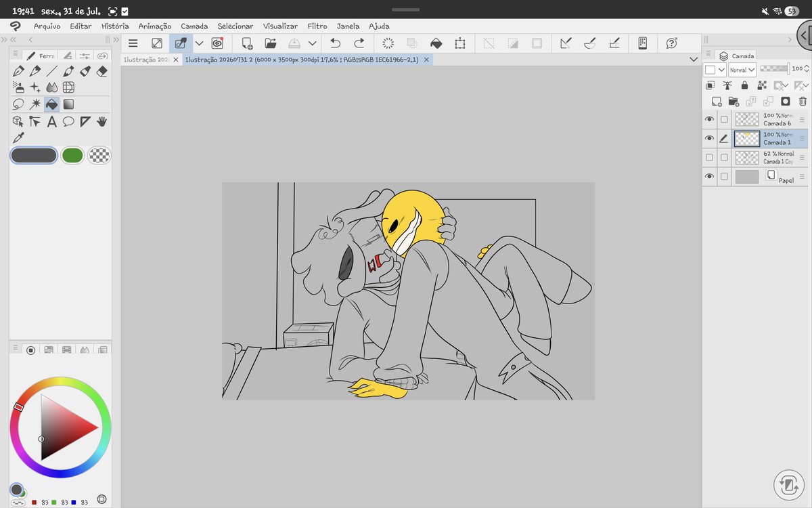
Task: Select the Fill bucket tool
Action: (x=51, y=104)
